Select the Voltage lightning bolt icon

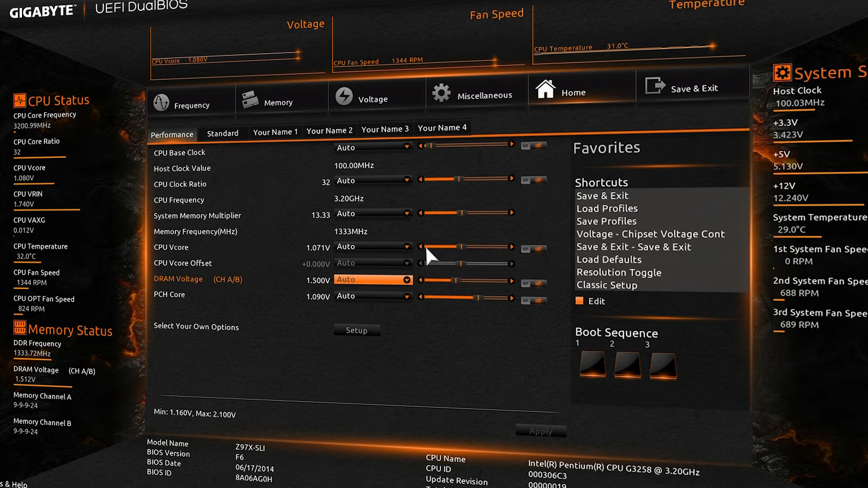click(x=344, y=96)
